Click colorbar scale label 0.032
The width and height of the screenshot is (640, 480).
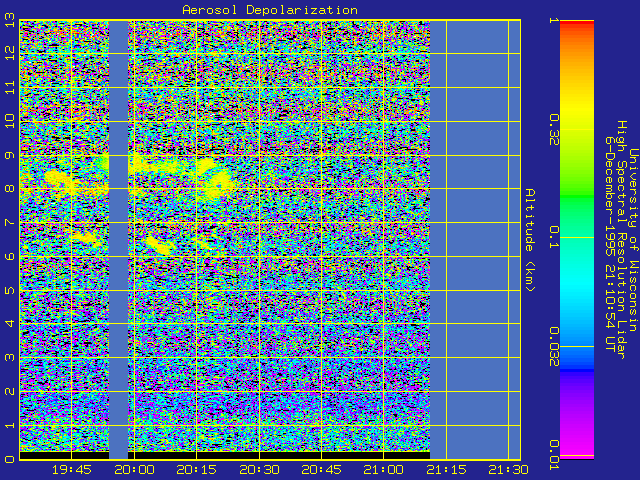coord(554,347)
